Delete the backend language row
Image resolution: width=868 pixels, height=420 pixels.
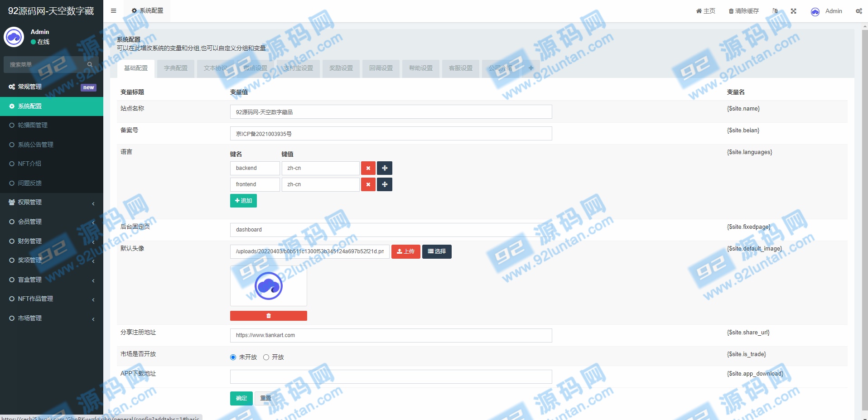coord(368,168)
